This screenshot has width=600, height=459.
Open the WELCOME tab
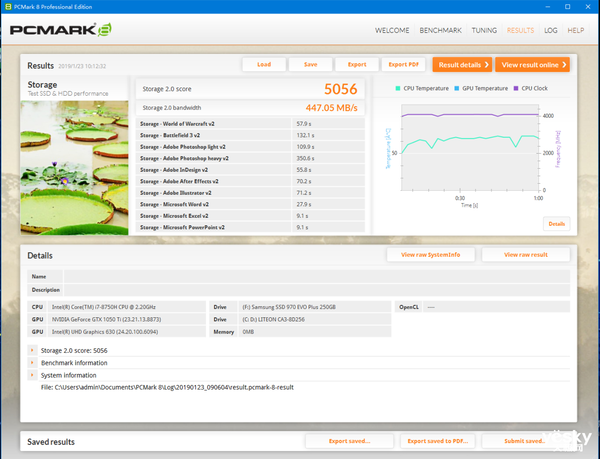(x=392, y=30)
